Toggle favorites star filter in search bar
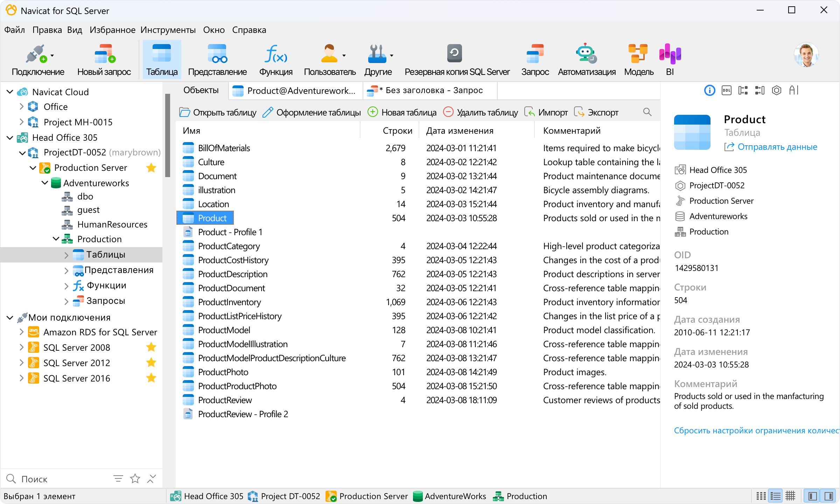840x504 pixels. [x=135, y=478]
